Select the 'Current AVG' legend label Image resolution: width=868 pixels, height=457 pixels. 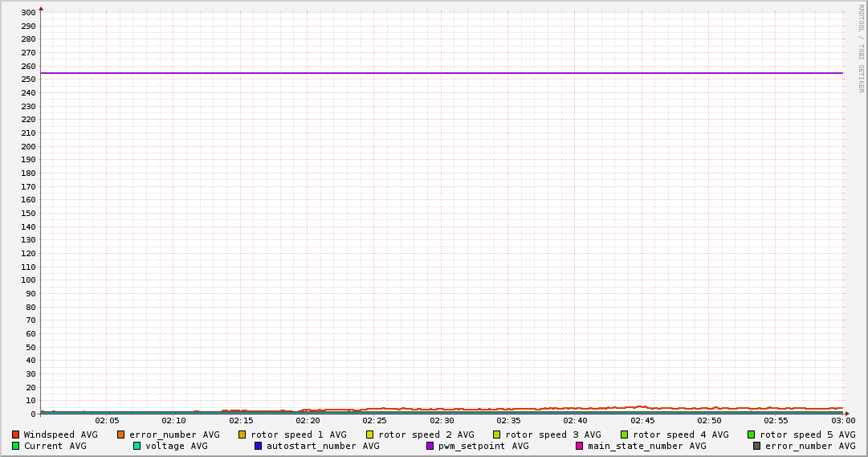click(x=55, y=446)
